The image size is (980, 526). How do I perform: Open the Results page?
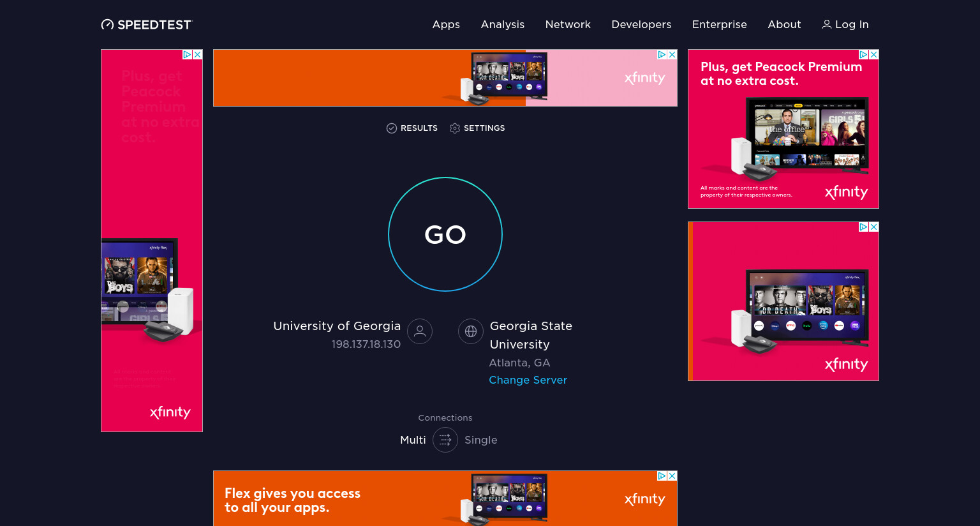412,128
